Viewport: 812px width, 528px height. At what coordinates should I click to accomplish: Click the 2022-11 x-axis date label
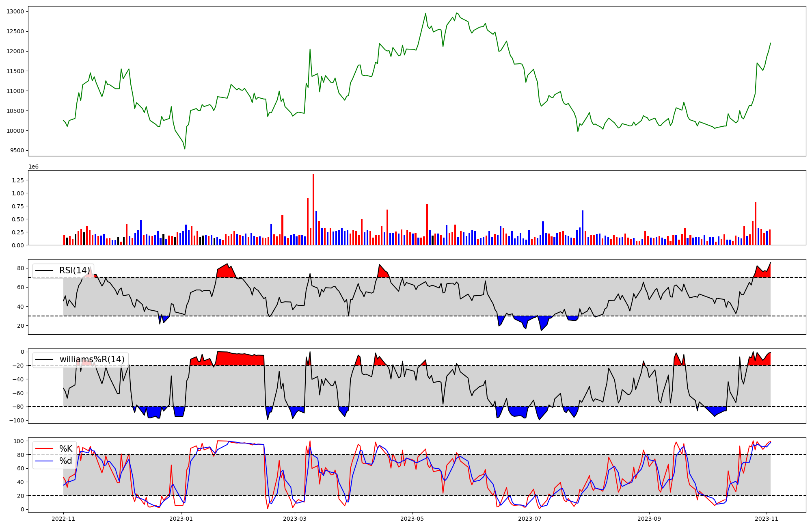pos(63,519)
